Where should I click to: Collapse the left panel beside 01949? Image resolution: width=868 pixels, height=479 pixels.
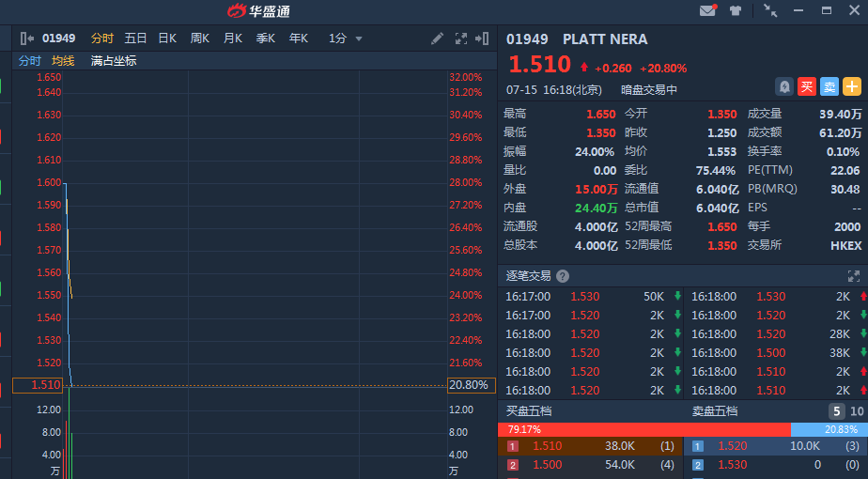click(26, 39)
